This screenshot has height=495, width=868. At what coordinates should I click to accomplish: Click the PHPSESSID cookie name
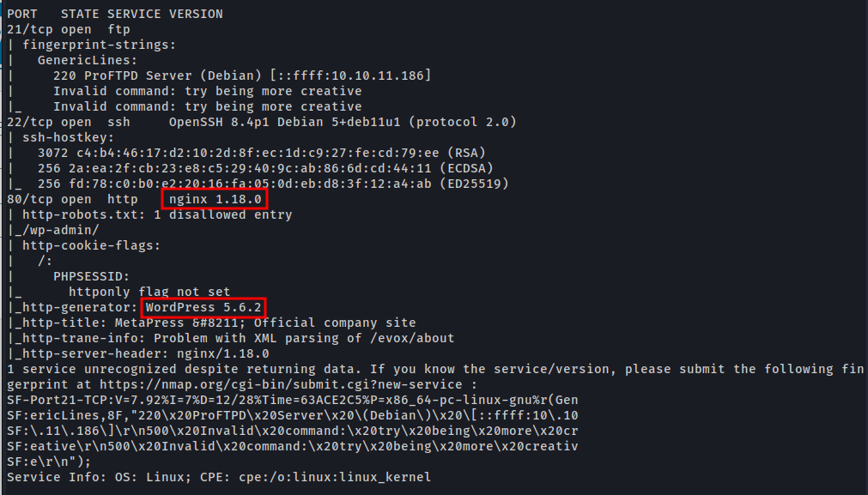pos(92,276)
